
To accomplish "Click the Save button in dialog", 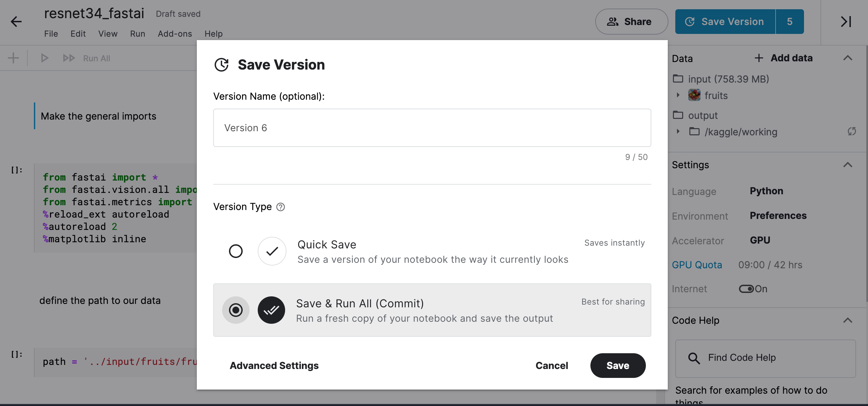I will click(x=618, y=366).
